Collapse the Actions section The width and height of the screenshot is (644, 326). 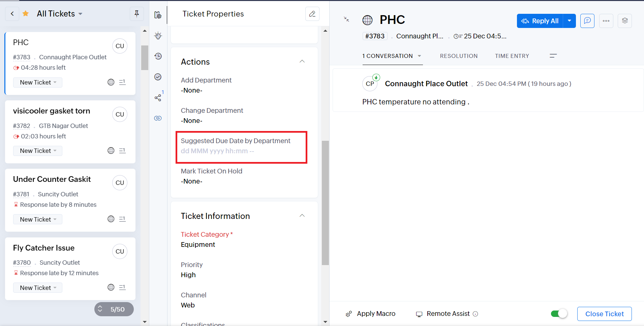click(x=302, y=62)
